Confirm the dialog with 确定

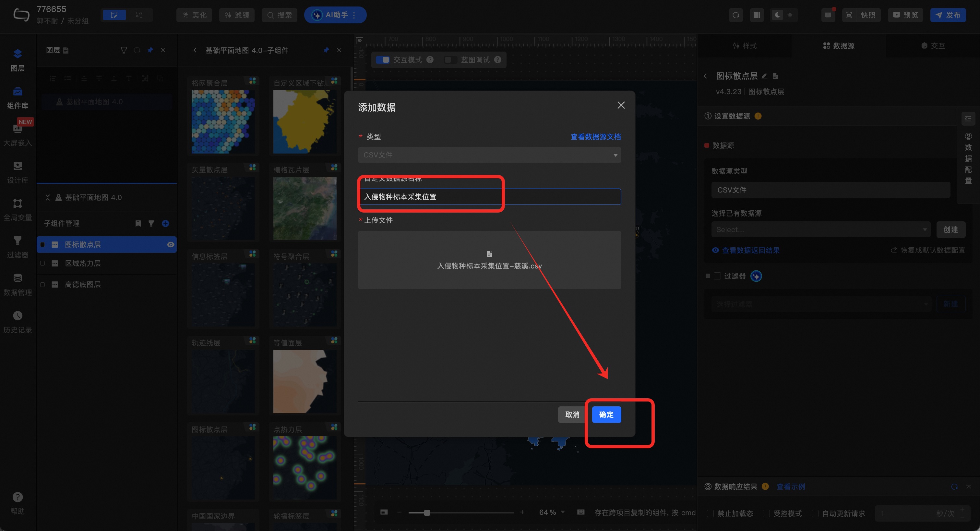point(606,414)
